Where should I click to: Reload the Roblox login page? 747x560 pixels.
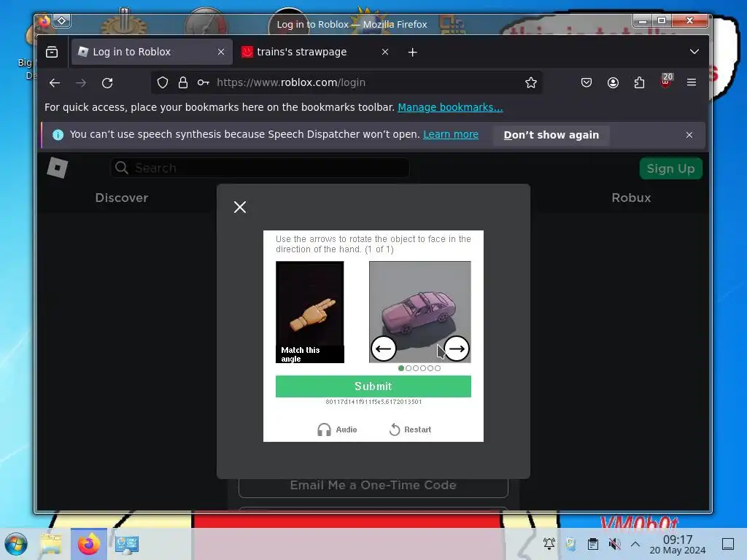pos(107,83)
